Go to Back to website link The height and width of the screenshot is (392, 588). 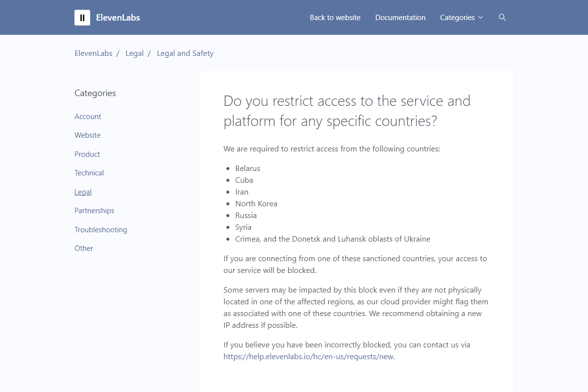[335, 18]
